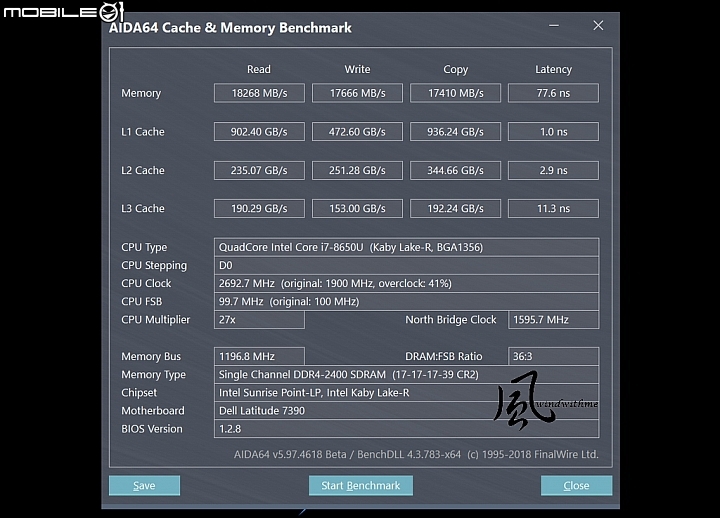Click the Motherboard label
Image resolution: width=720 pixels, height=518 pixels.
pos(152,411)
